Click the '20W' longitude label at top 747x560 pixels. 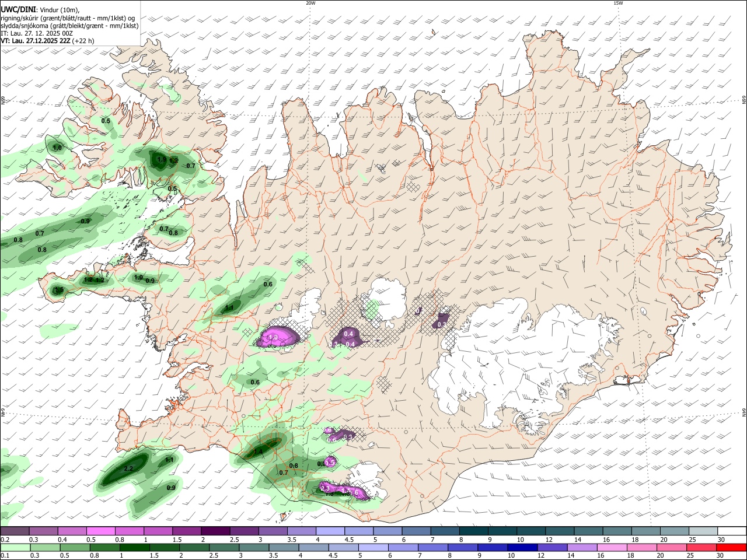[x=310, y=3]
